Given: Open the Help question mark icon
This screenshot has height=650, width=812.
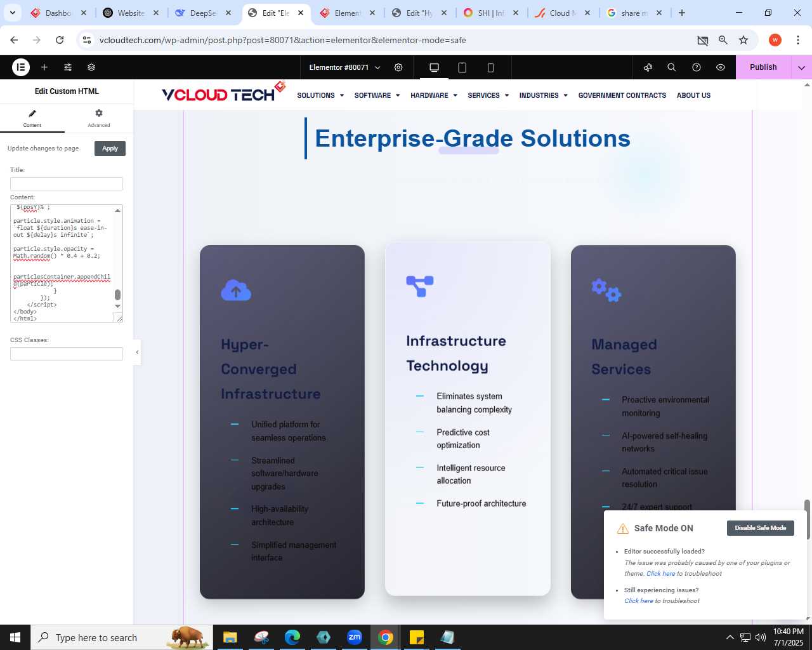Looking at the screenshot, I should tap(697, 67).
